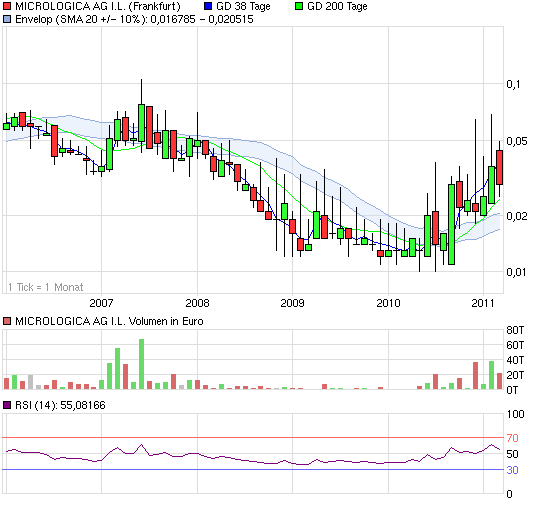This screenshot has height=515, width=545.
Task: Click the 20T volume axis label
Action: (x=515, y=375)
